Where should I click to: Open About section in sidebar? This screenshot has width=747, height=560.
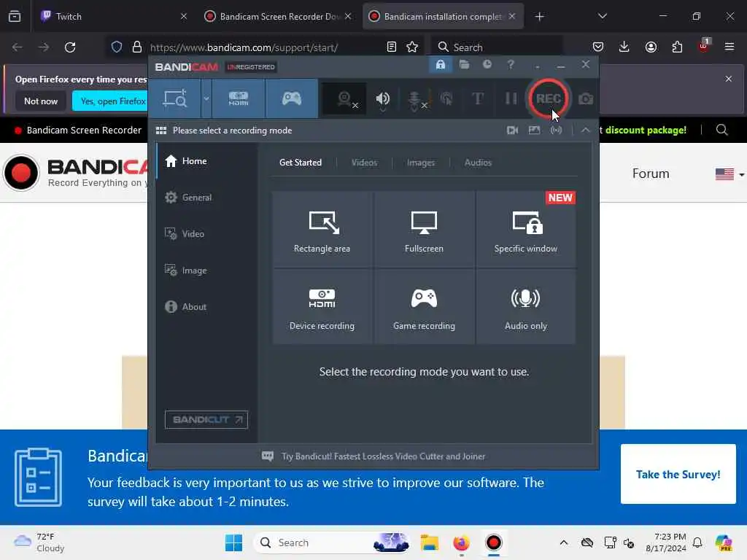click(x=206, y=307)
